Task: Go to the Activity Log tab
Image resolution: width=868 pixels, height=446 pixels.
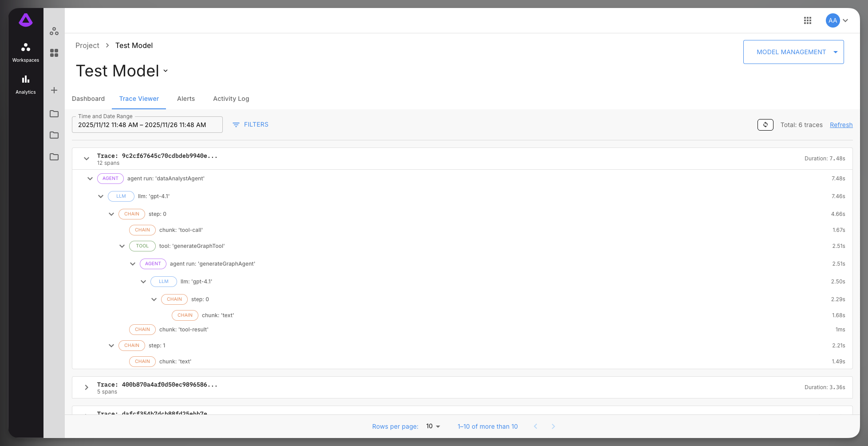Action: click(231, 99)
